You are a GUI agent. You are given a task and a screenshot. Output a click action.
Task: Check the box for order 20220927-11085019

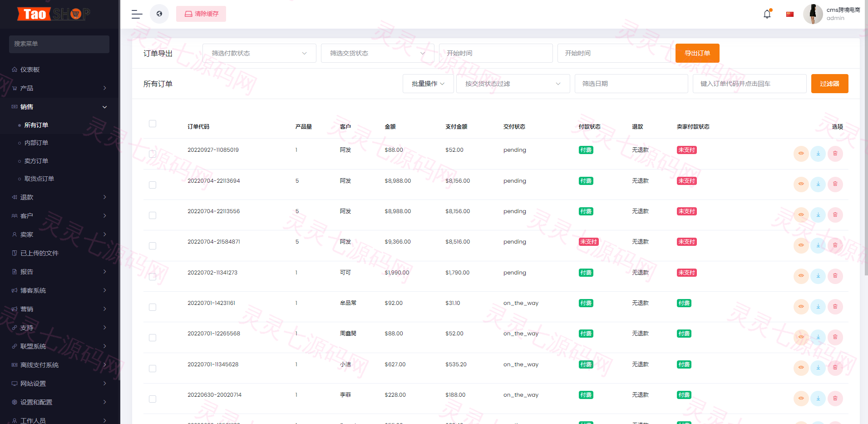[x=153, y=154]
